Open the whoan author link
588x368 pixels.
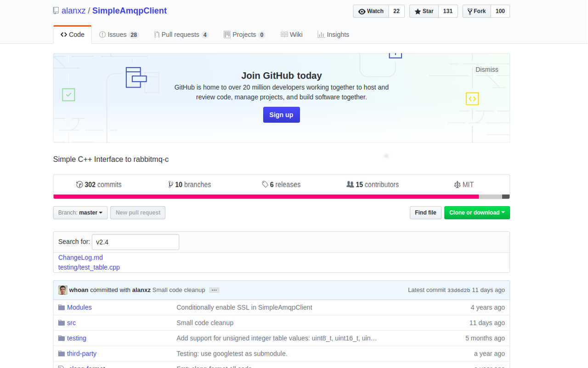[79, 290]
